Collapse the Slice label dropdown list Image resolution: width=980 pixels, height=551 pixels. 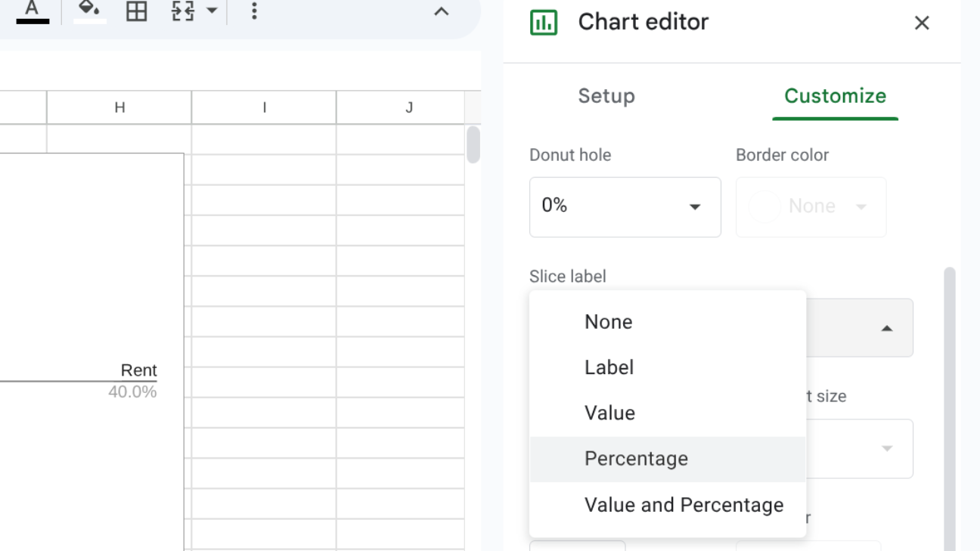tap(886, 328)
